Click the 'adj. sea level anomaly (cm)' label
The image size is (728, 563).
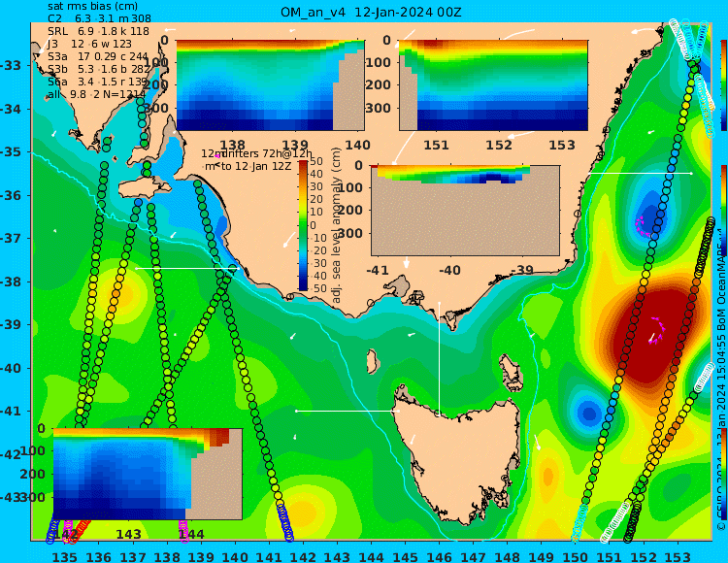[x=337, y=225]
